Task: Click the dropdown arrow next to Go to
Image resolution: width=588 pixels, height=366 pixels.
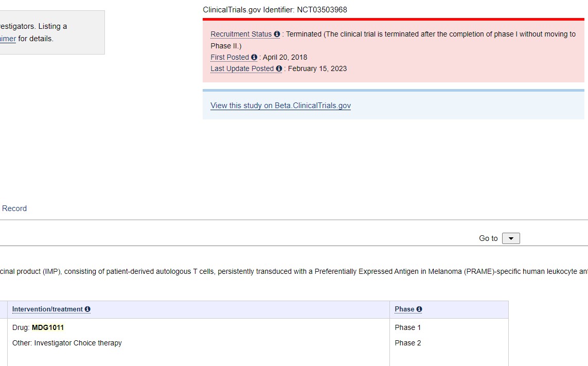Action: point(511,238)
